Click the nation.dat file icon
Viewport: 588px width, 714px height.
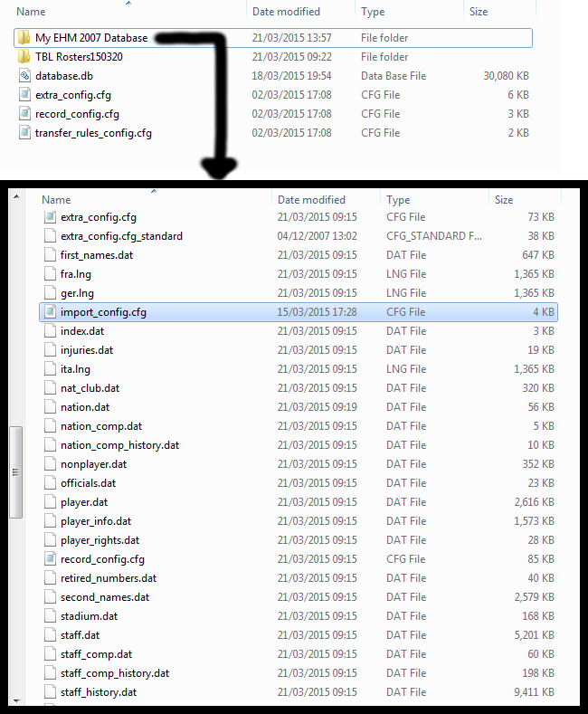(50, 407)
